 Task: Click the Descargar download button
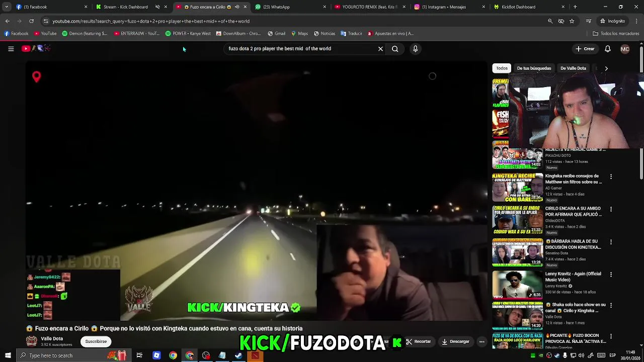coord(456,341)
